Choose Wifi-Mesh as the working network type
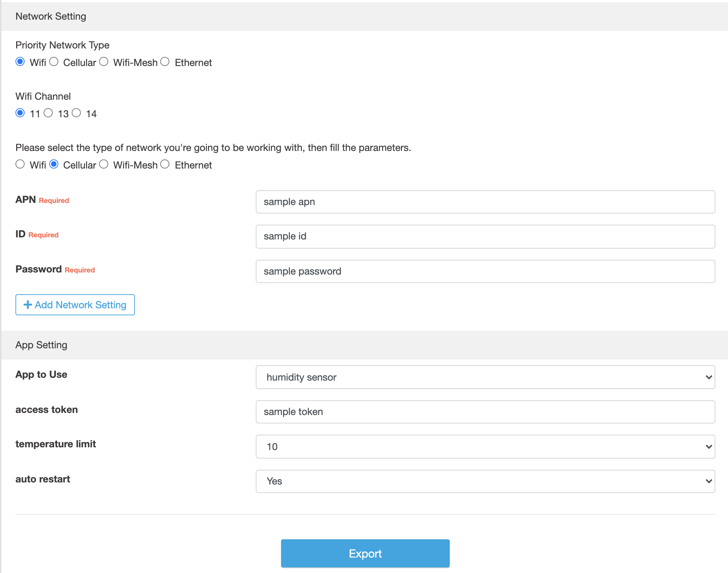This screenshot has height=573, width=728. pos(104,164)
